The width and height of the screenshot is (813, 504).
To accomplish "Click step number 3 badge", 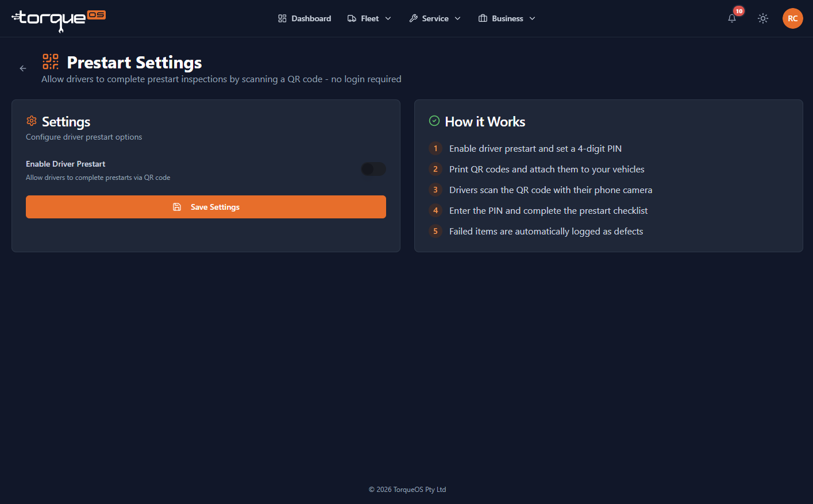I will click(x=436, y=190).
